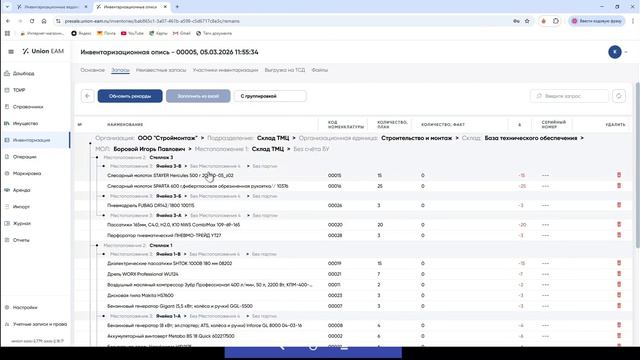Delete the Пневмодрель FUBAG row
This screenshot has height=360, width=640.
point(619,205)
